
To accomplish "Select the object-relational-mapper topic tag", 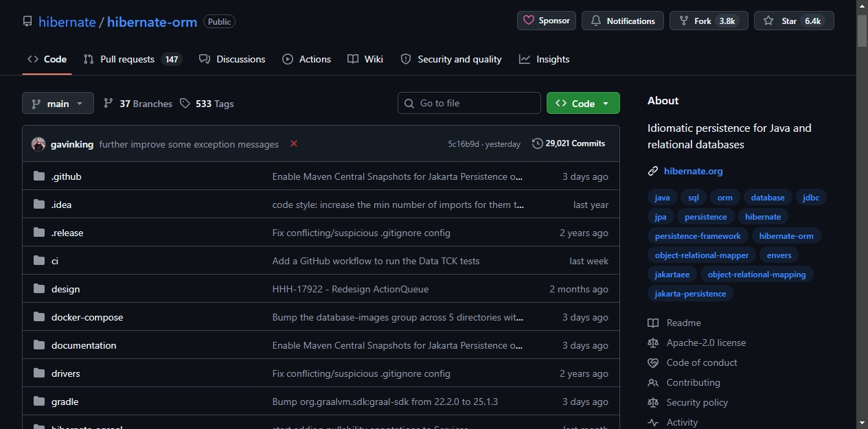I will (x=701, y=255).
